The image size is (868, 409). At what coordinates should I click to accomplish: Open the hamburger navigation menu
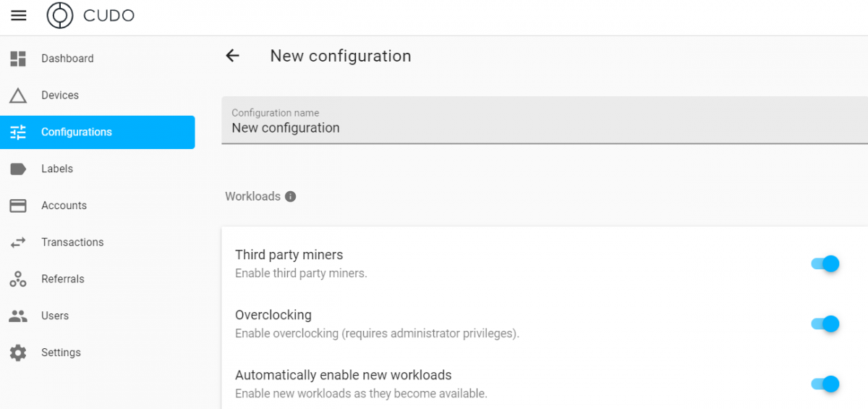click(19, 15)
